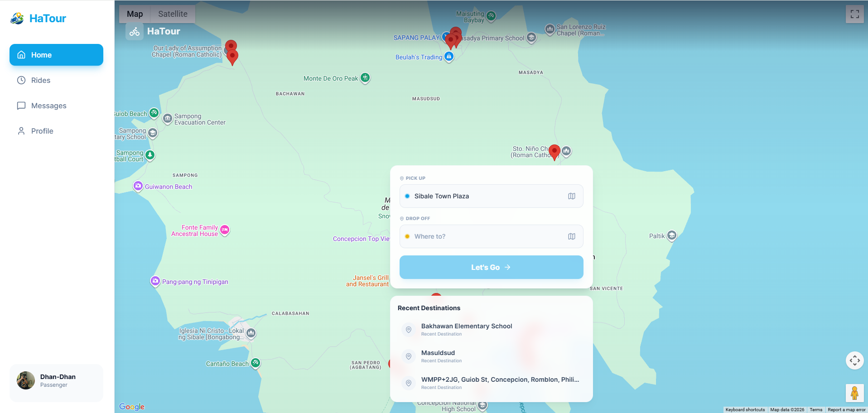Click the Where to? drop off field
This screenshot has width=868, height=413.
pos(491,236)
